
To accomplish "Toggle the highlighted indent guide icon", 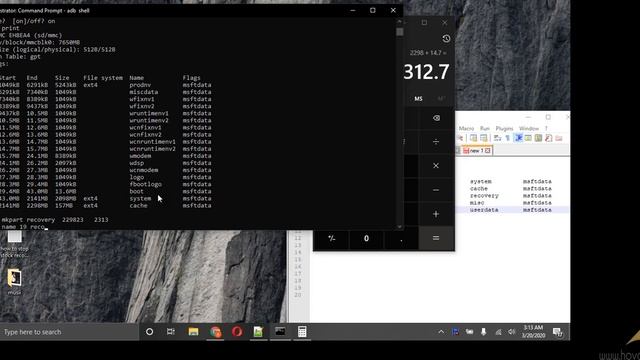I will (518, 138).
